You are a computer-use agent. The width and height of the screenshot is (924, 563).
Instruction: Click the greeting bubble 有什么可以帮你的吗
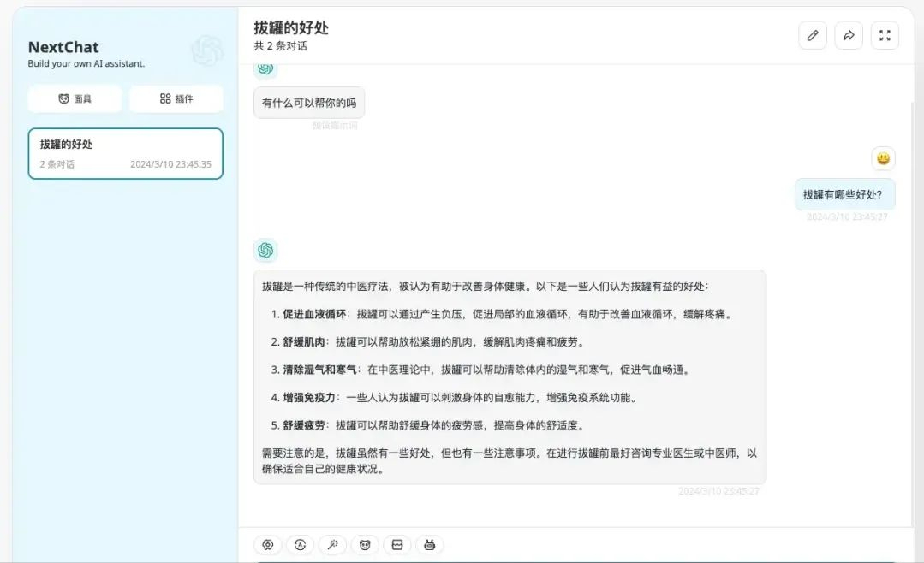pos(309,103)
